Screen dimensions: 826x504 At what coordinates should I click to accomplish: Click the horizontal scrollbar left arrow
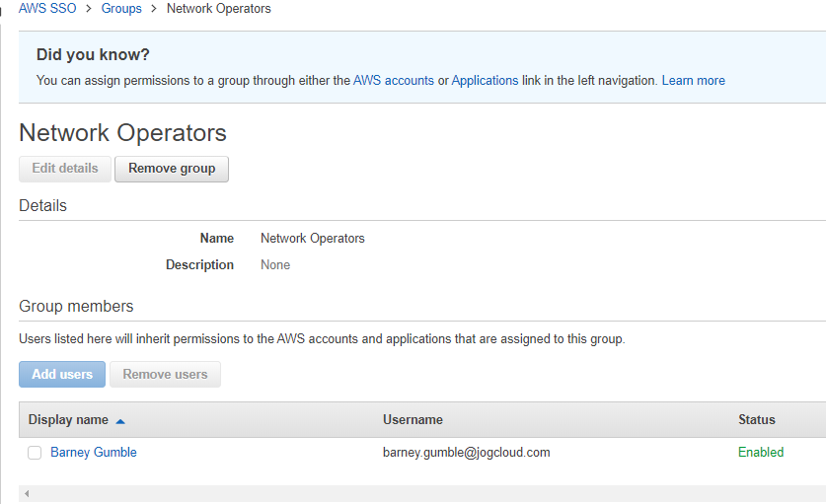[x=26, y=493]
